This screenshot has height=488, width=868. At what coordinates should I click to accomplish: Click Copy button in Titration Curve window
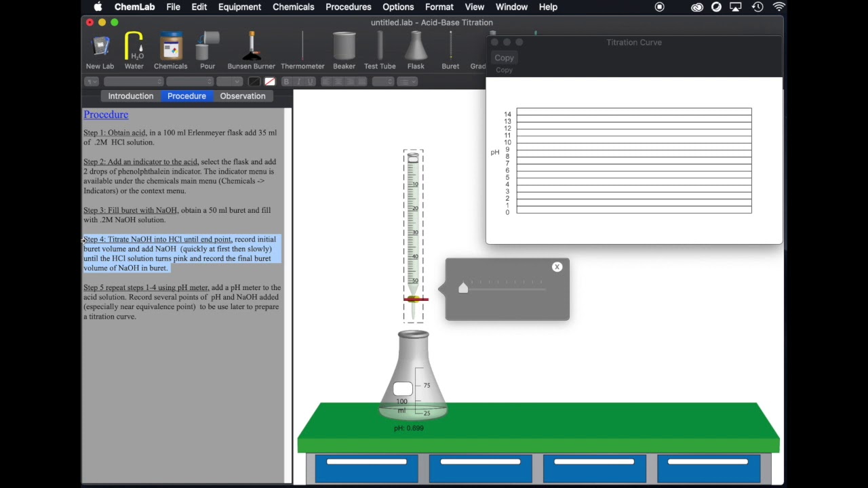504,58
